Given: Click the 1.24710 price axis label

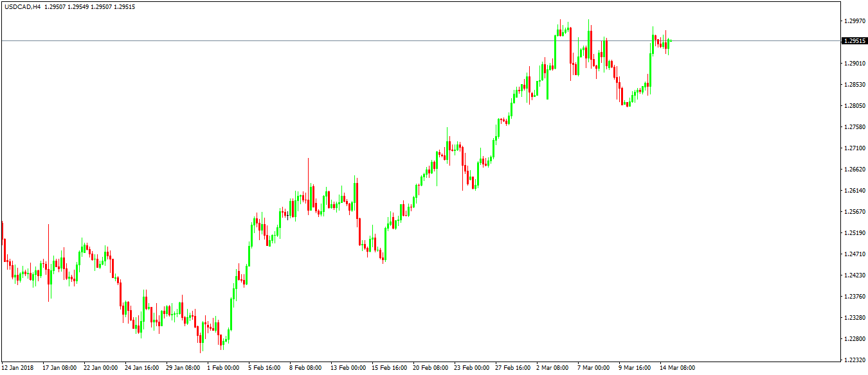Looking at the screenshot, I should pyautogui.click(x=854, y=254).
